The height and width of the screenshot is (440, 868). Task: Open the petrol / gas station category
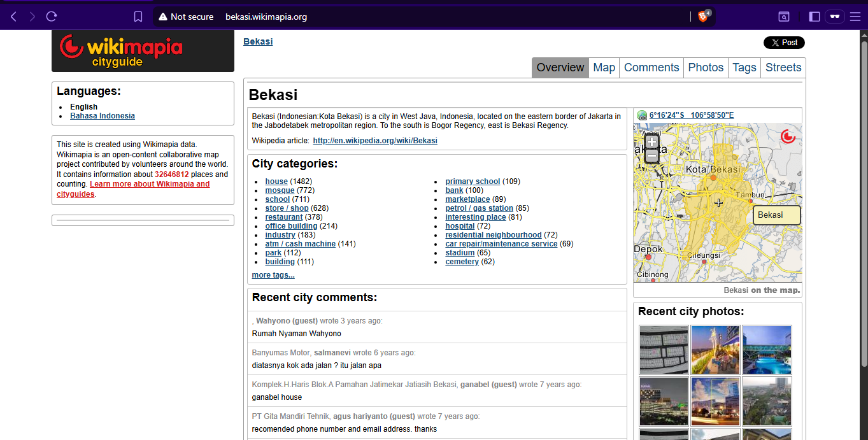coord(480,208)
